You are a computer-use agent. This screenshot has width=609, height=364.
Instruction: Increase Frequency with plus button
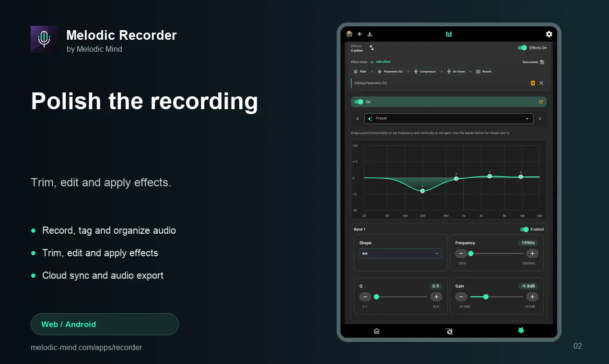pos(532,253)
